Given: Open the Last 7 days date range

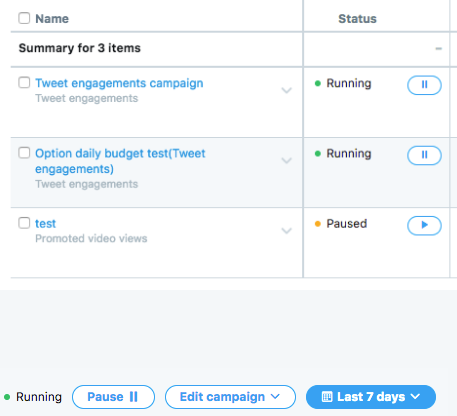Looking at the screenshot, I should (371, 397).
